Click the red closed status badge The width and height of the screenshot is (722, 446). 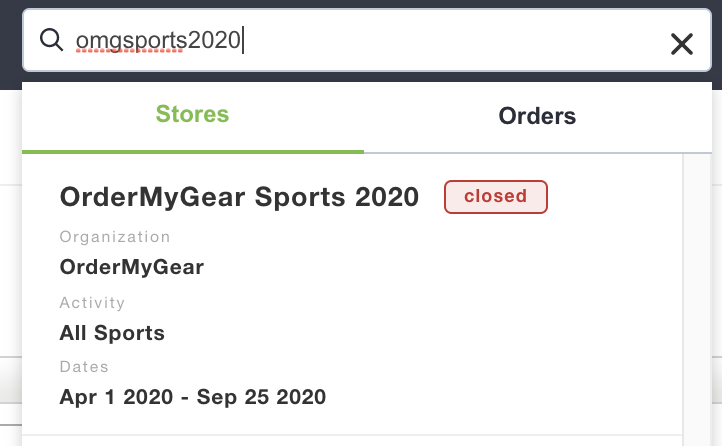pos(495,197)
